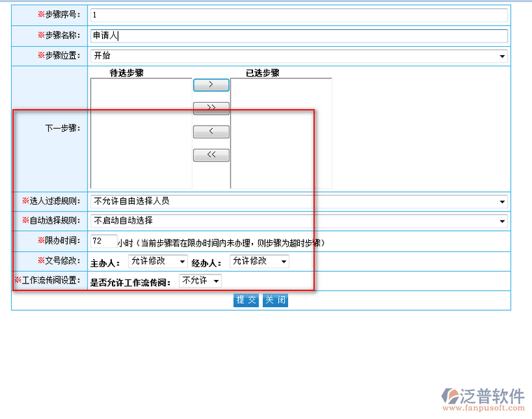Focus the 步骤序号 input field
Screen dimensions: 532x419
click(299, 15)
